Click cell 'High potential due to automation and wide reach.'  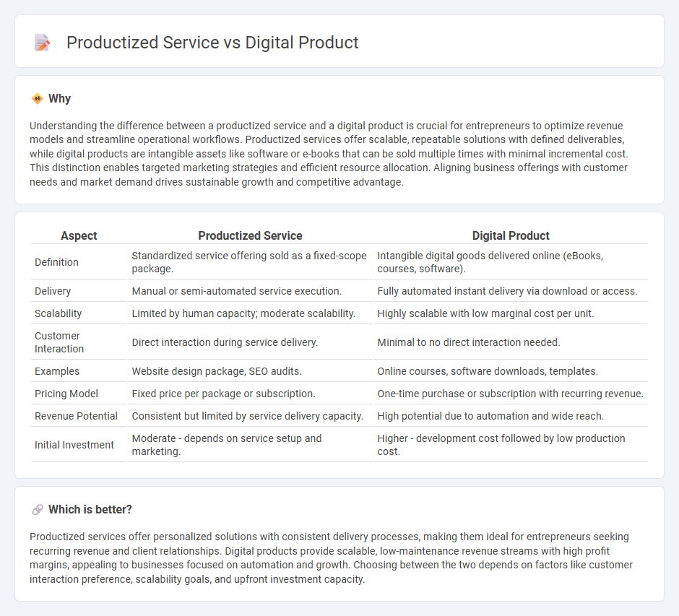coord(511,416)
